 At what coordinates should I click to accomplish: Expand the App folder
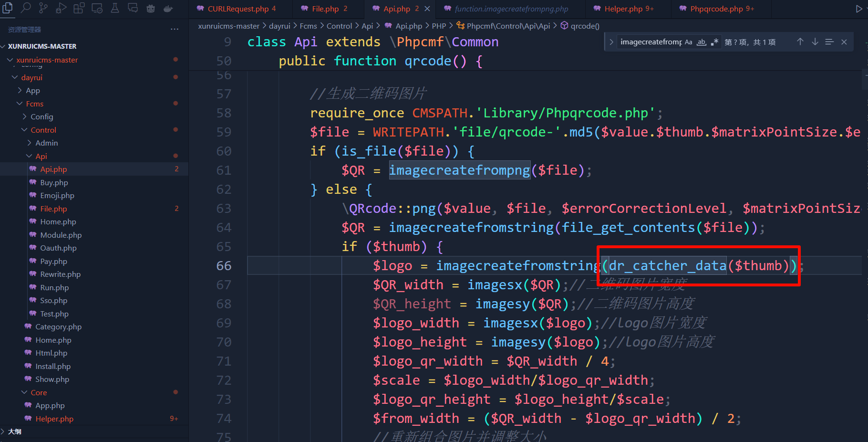pyautogui.click(x=33, y=91)
